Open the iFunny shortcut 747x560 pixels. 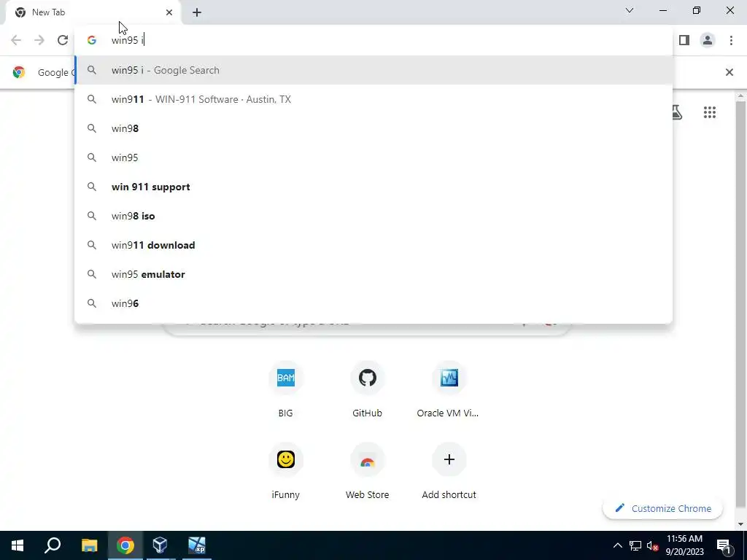[x=285, y=472]
